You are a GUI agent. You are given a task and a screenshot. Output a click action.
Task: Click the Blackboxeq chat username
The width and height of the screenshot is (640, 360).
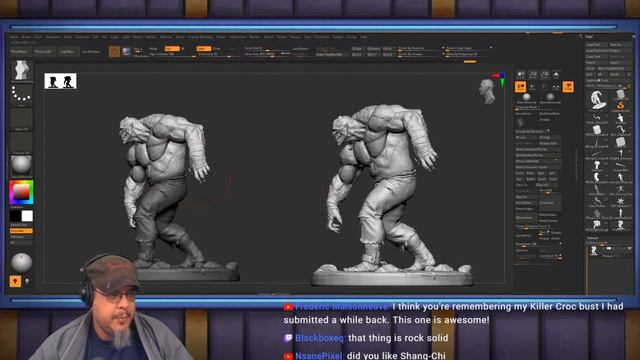point(320,338)
